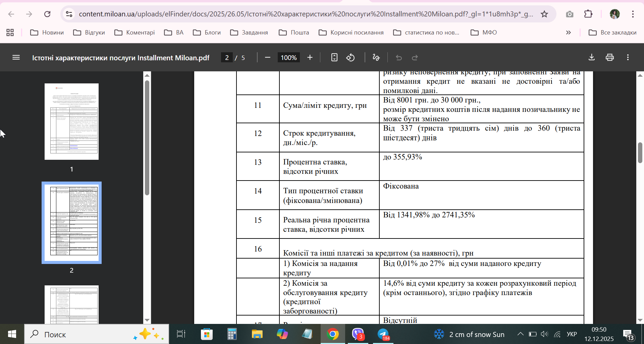Bookmark this page with the star icon
The height and width of the screenshot is (344, 644).
(x=544, y=14)
